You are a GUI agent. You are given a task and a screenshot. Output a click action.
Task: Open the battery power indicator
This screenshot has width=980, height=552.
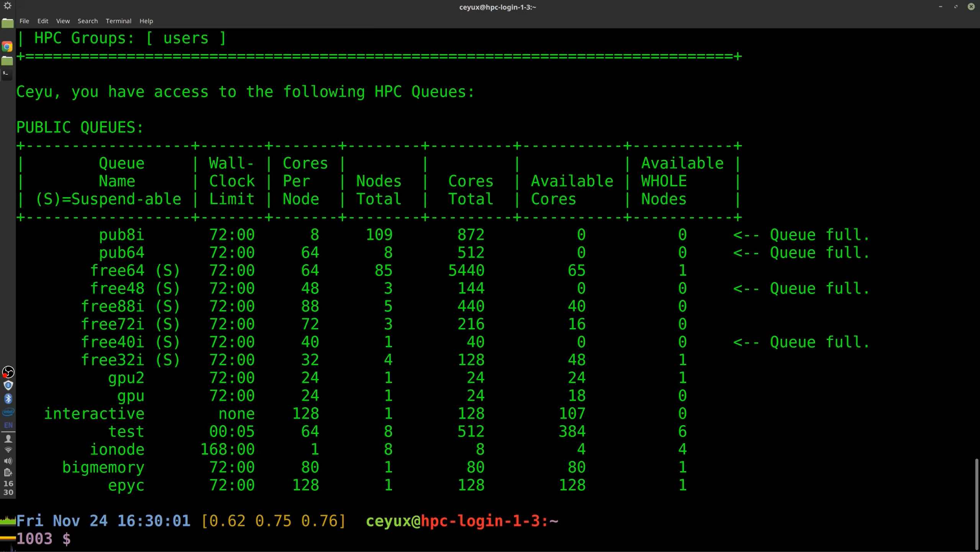point(8,472)
